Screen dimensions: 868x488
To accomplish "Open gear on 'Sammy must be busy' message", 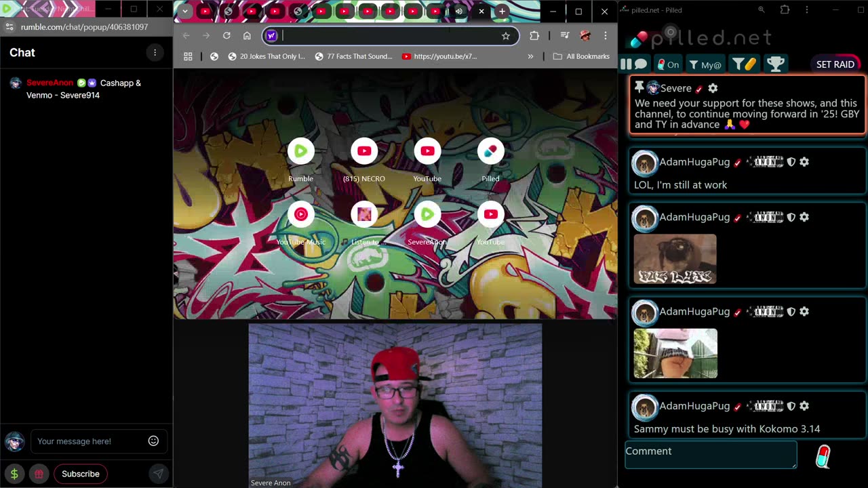I will (804, 406).
